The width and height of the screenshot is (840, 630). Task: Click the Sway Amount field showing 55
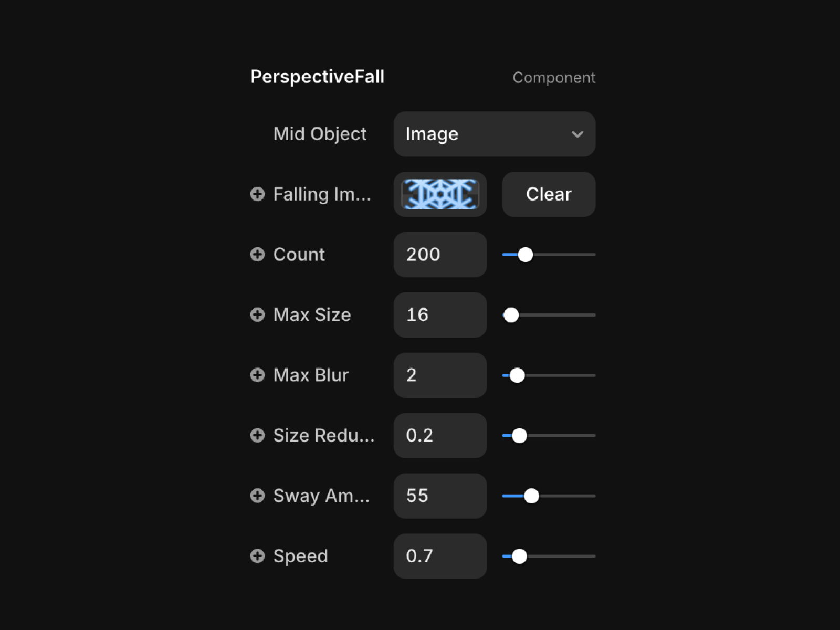[440, 496]
